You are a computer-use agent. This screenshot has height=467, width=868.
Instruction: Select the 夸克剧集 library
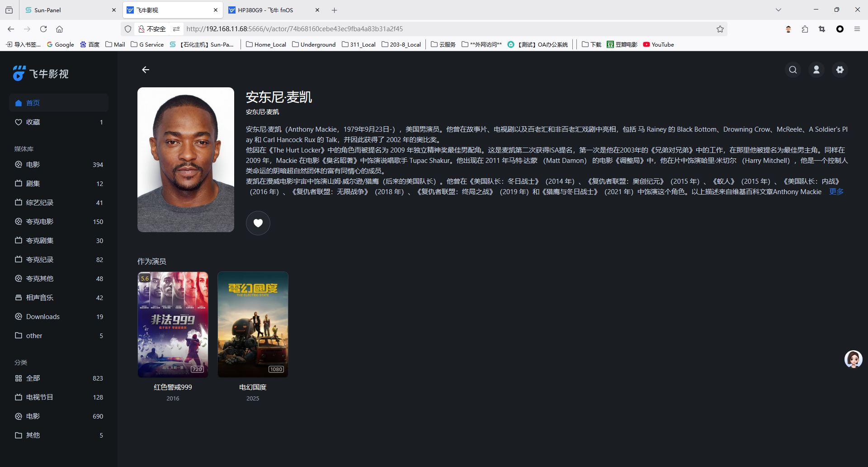pyautogui.click(x=59, y=241)
